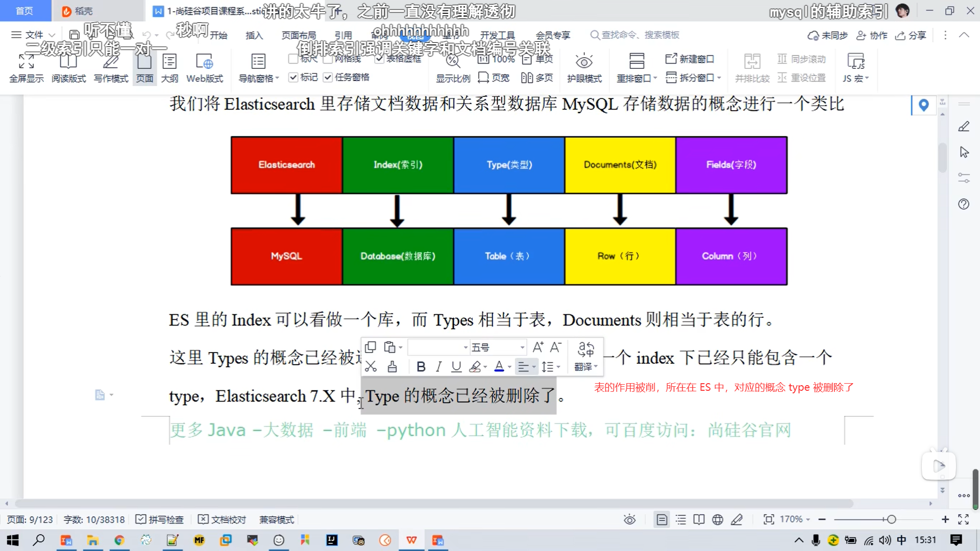Screen dimensions: 980x551
Task: Open the font color dropdown arrow
Action: (x=510, y=367)
